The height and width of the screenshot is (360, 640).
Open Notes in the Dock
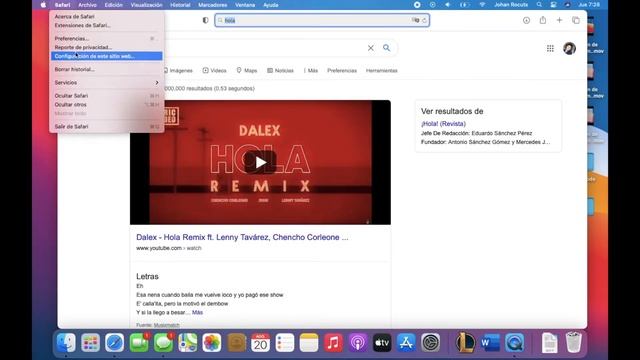coord(309,342)
